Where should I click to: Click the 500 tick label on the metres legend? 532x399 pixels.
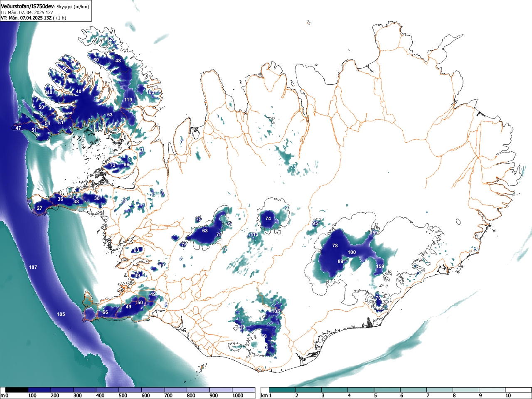[x=123, y=396]
